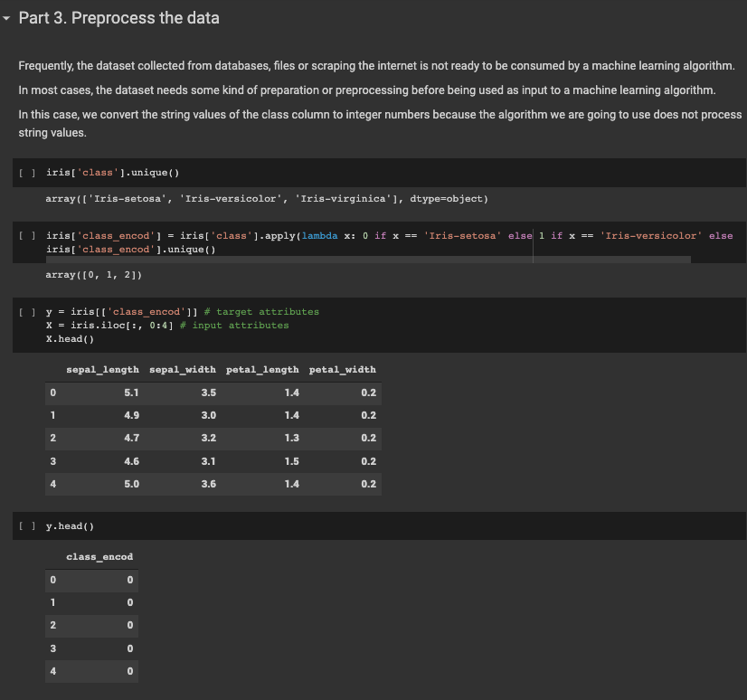Click the class_encod header in y.head output
Image resolution: width=747 pixels, height=700 pixels.
click(99, 556)
